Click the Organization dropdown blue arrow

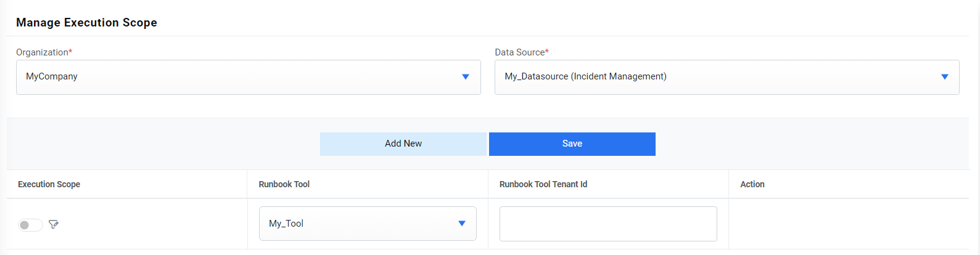tap(466, 77)
